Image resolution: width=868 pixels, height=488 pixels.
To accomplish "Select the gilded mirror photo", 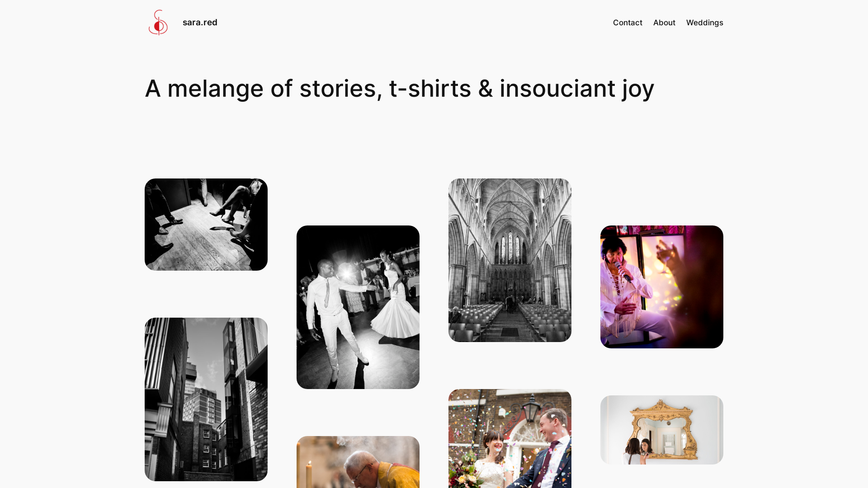I will 662,430.
